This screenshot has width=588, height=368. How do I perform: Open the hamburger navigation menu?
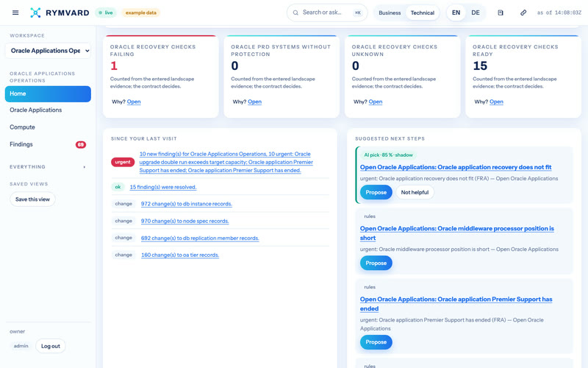click(x=15, y=13)
